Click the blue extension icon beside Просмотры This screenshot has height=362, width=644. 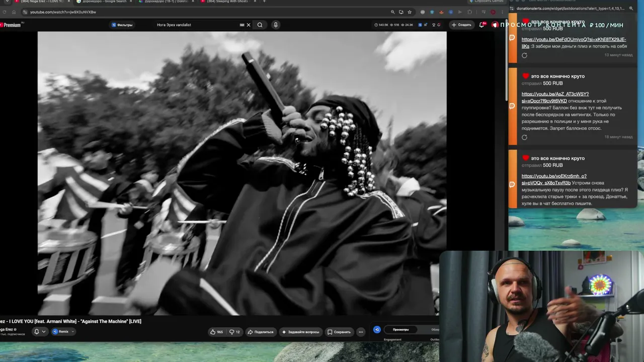click(377, 329)
